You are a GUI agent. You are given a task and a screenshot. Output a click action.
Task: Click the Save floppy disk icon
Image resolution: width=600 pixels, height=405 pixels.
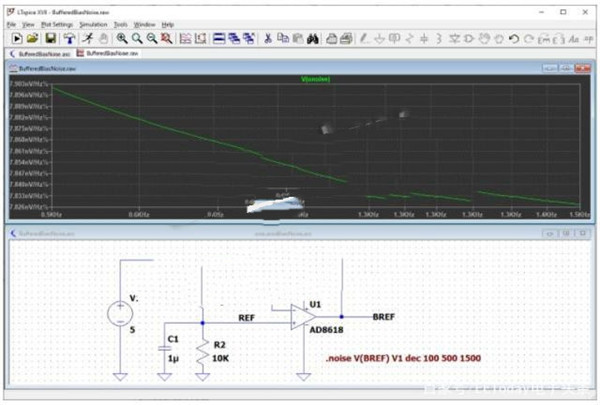(53, 38)
